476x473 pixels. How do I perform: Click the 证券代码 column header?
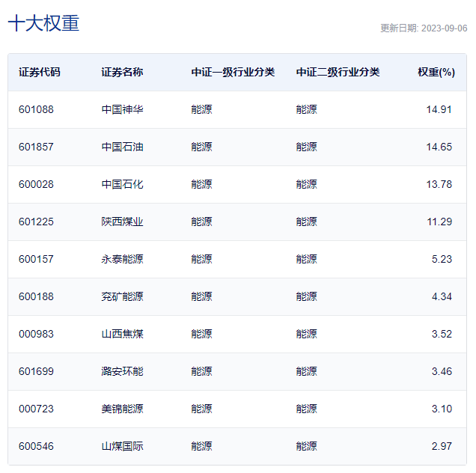(x=40, y=73)
